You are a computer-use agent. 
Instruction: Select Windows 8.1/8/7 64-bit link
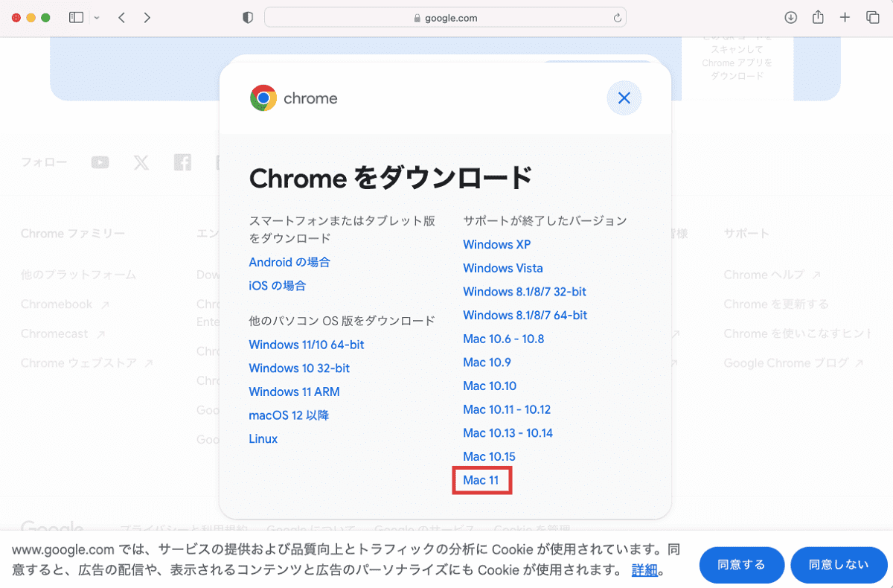(525, 315)
